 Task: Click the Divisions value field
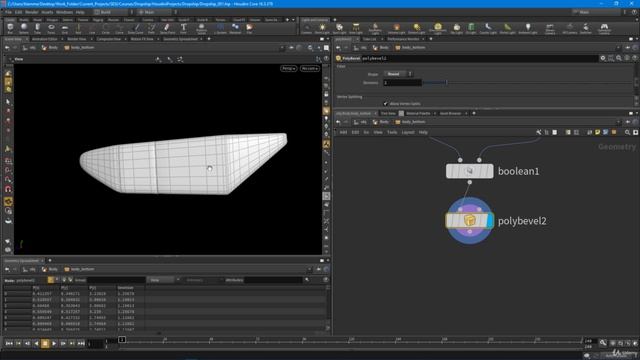point(402,83)
